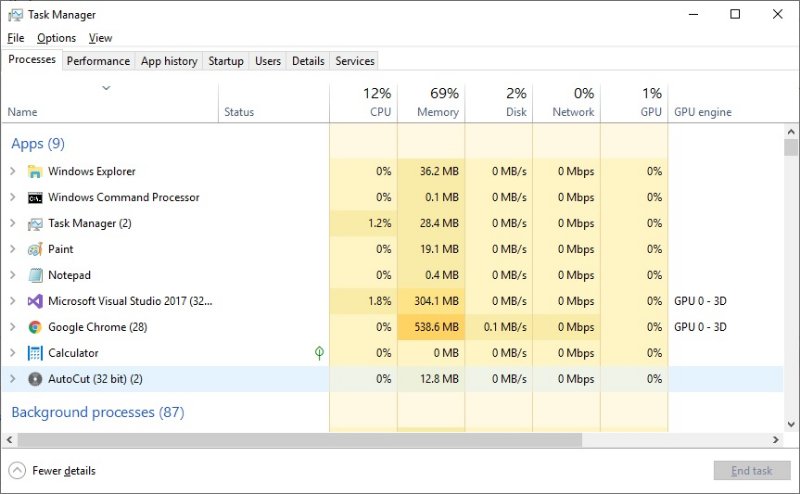Click the horizontal scrollbar right arrow

pos(776,439)
